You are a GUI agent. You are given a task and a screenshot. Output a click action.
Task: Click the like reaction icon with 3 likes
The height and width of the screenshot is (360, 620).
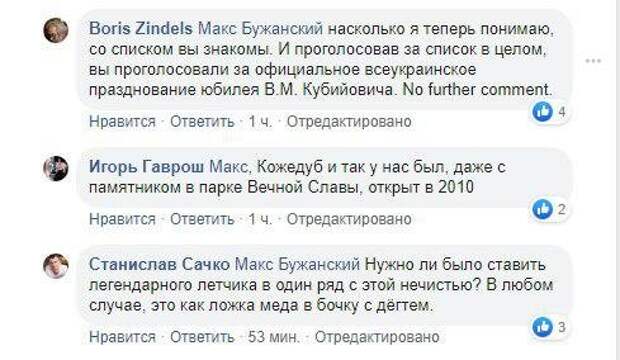(x=542, y=327)
